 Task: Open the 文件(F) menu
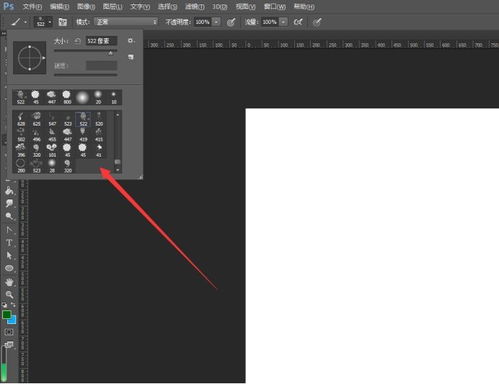click(32, 7)
